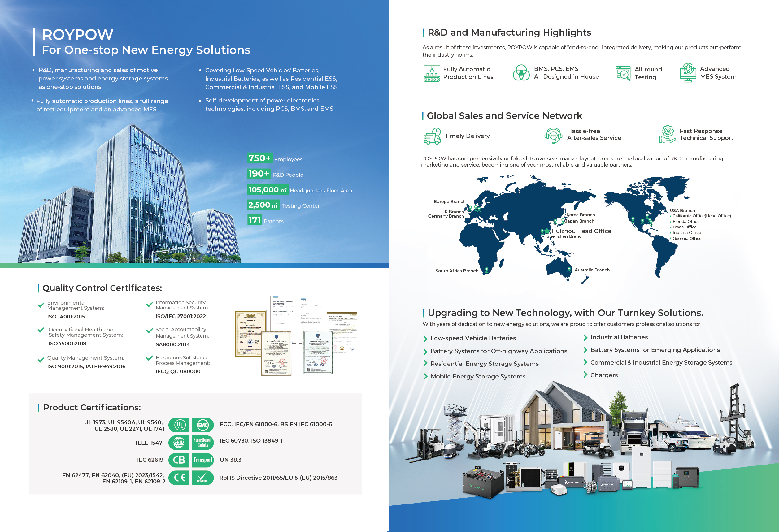Click the 190+ R&D People statistic
This screenshot has width=779, height=532.
[275, 174]
